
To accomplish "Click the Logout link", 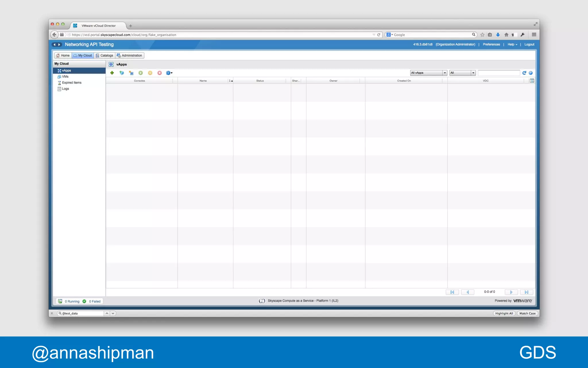I will 529,45.
